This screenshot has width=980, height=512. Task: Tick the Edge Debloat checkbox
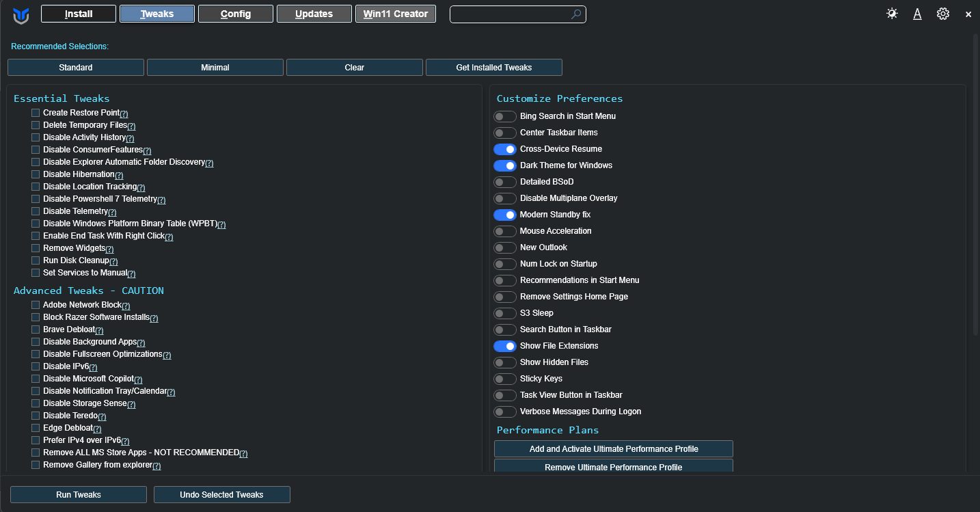(36, 428)
